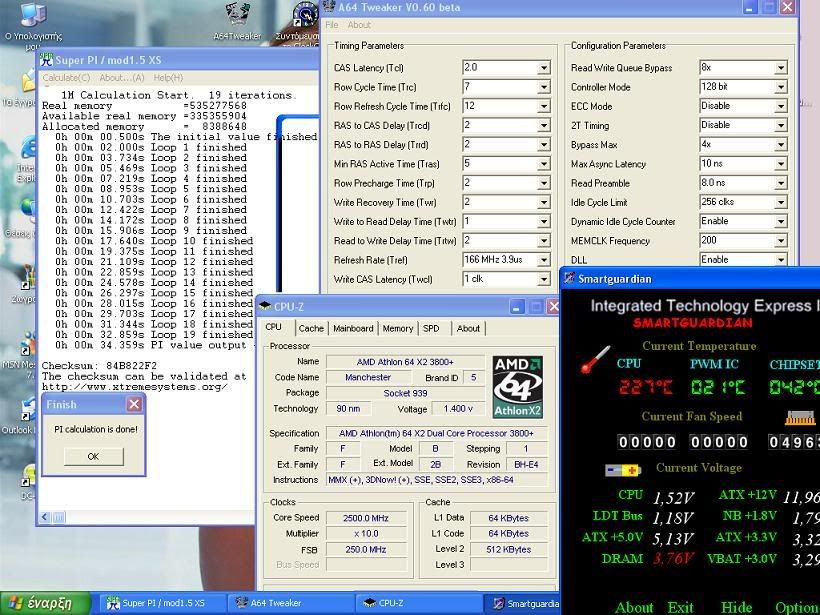Switch to CPU-Z in the taskbar
The width and height of the screenshot is (820, 615).
tap(418, 603)
